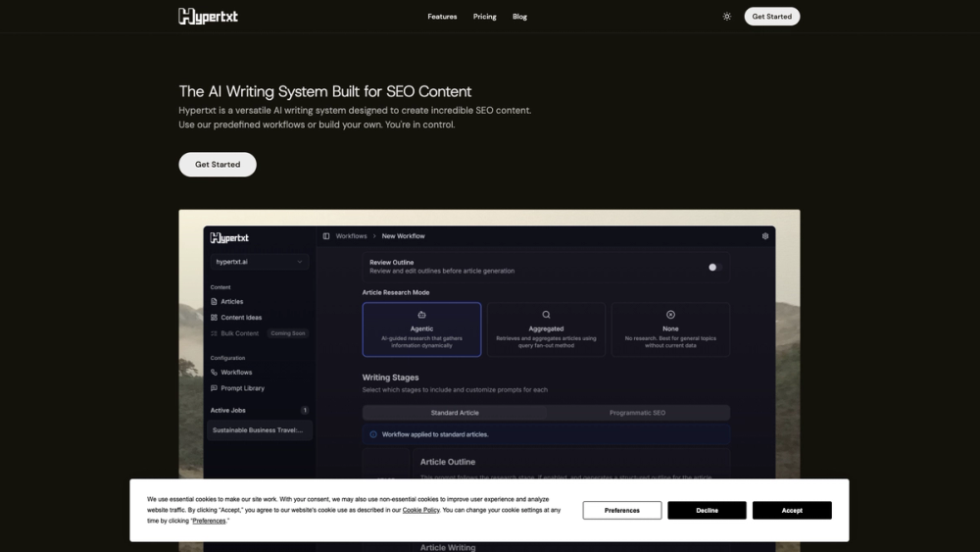Click the Hypertxt logo inside app preview

click(229, 237)
